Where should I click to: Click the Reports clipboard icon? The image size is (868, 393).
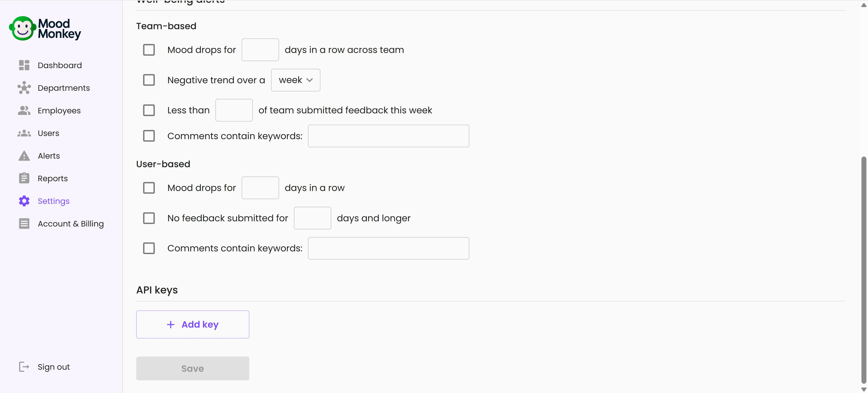click(x=24, y=178)
